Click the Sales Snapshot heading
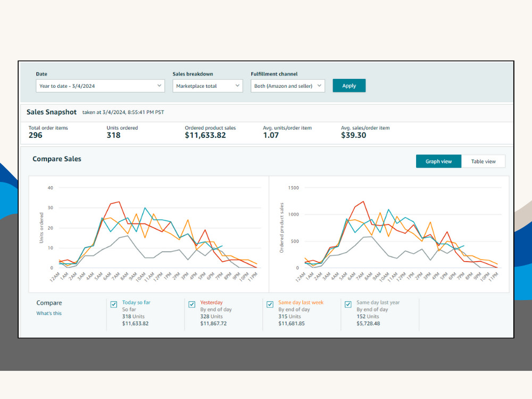Image resolution: width=532 pixels, height=399 pixels. [52, 112]
